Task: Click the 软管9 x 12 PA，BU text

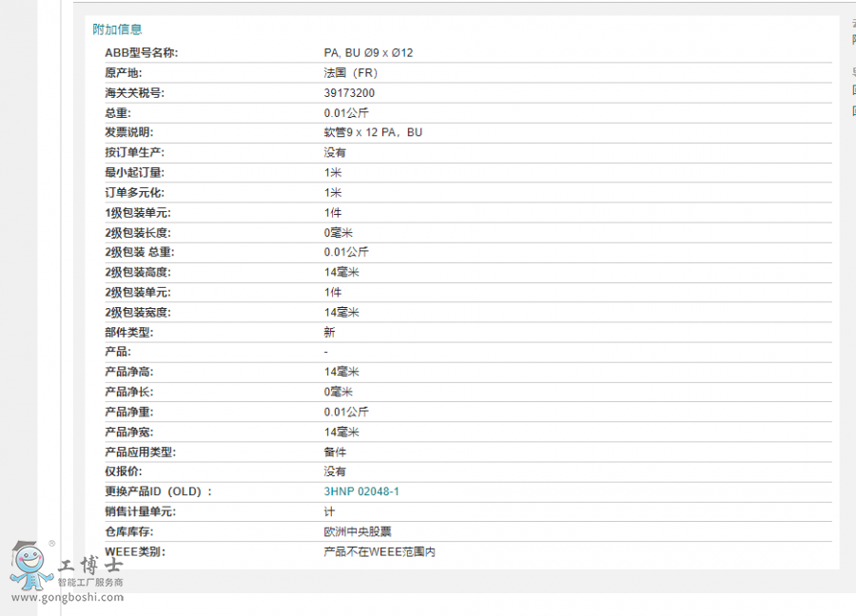Action: coord(373,132)
